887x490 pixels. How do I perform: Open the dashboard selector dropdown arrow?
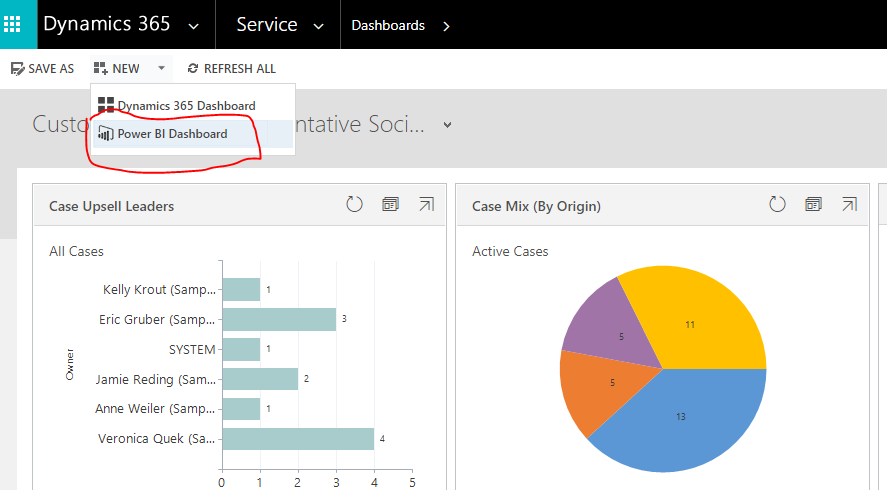point(447,125)
